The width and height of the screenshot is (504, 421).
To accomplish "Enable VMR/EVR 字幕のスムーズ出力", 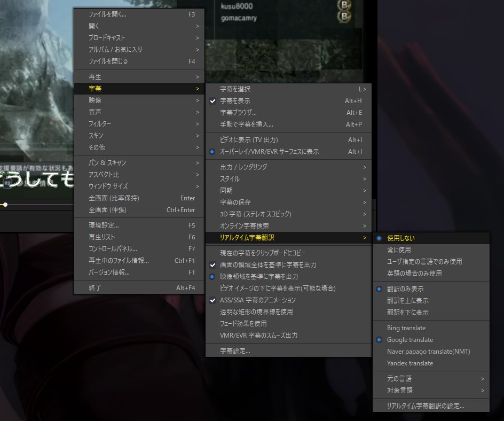I will 288,336.
